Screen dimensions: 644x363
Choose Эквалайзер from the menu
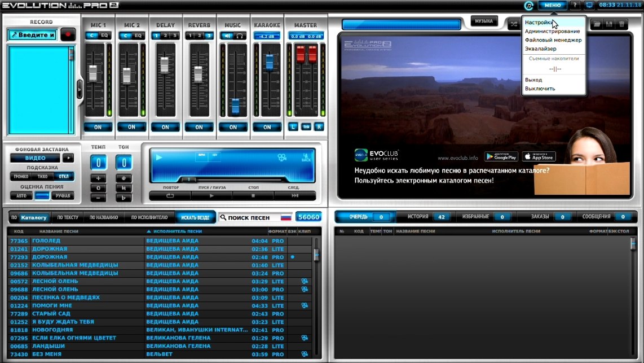(x=540, y=49)
